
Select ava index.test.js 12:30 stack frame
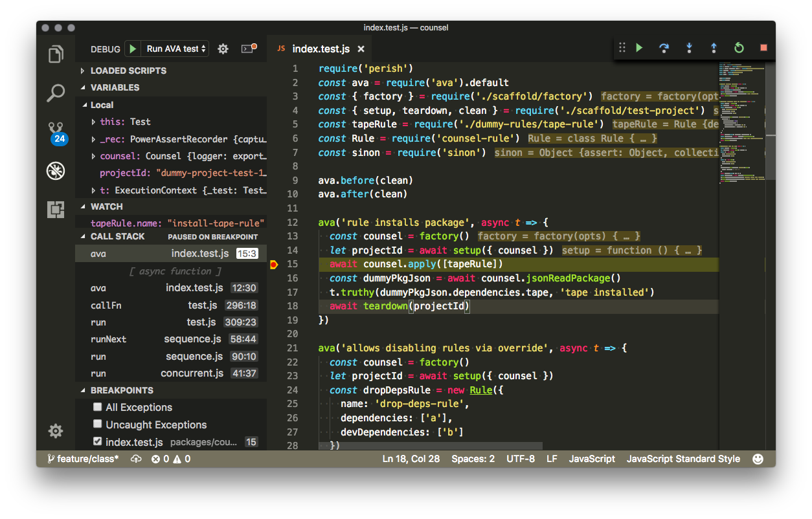coord(171,288)
